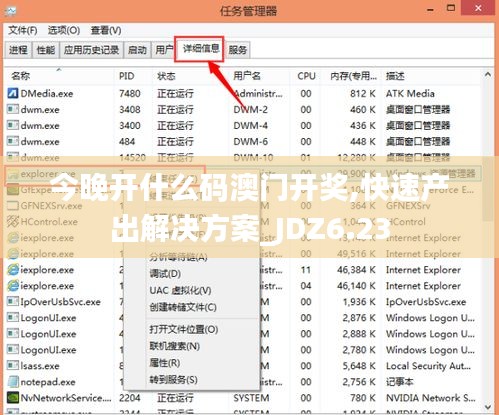This screenshot has width=499, height=415.
Task: Open the 文件(F) menu
Action: pos(23,30)
